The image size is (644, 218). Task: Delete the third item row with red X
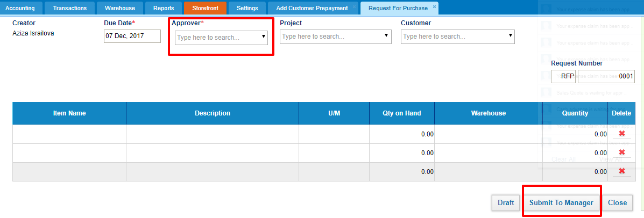pyautogui.click(x=621, y=171)
